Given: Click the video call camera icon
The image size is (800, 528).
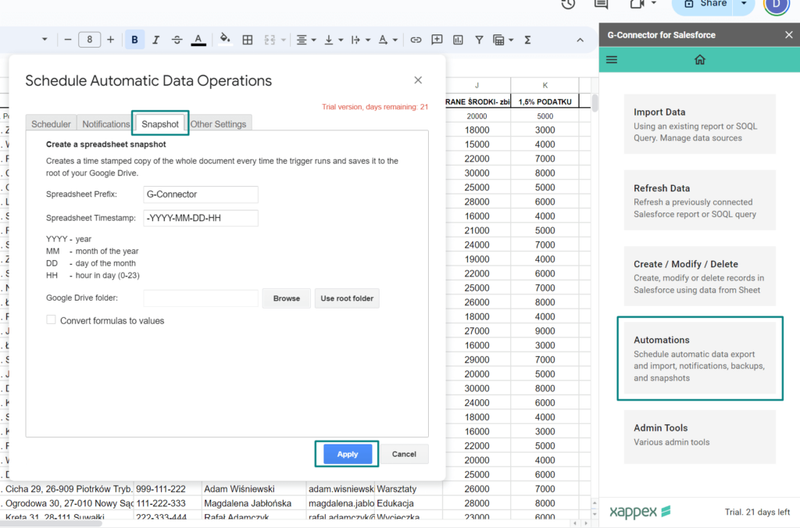Looking at the screenshot, I should click(637, 4).
